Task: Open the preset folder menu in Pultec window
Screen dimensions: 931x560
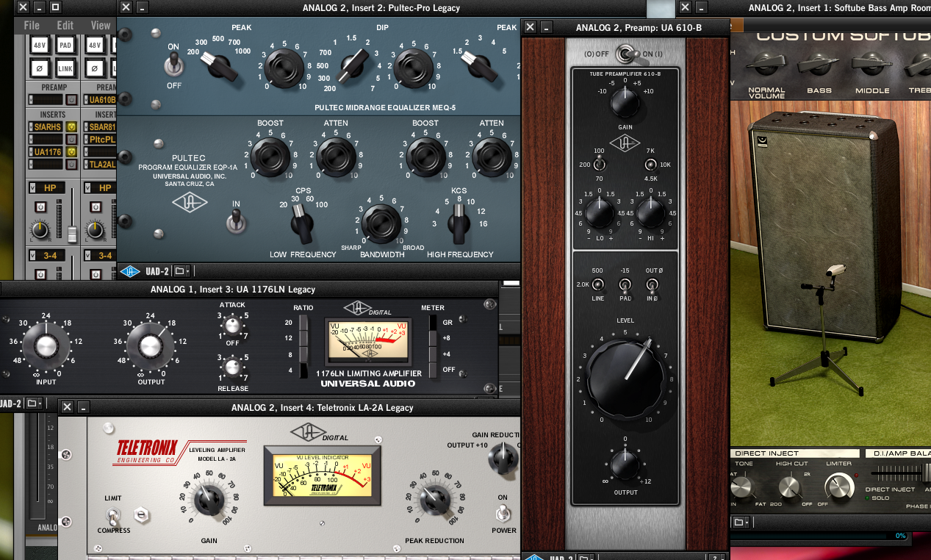Action: click(181, 271)
